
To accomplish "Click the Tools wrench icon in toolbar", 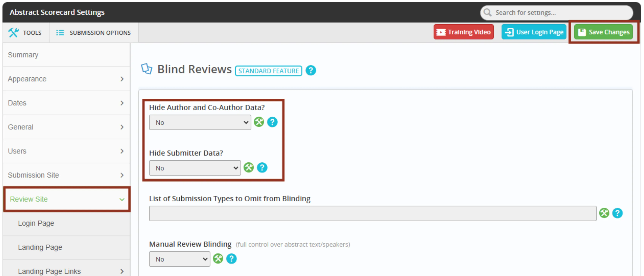I will (13, 33).
